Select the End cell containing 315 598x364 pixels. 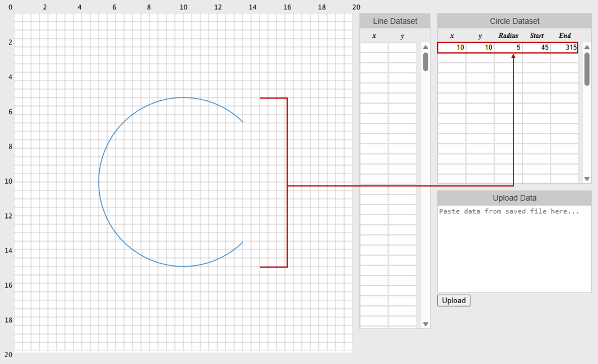pos(564,47)
